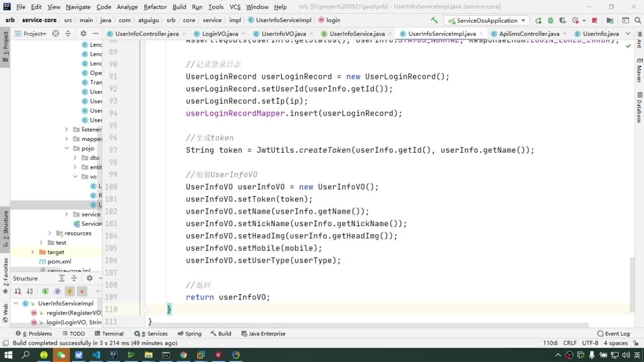Run with Coverage shield icon

(562, 21)
